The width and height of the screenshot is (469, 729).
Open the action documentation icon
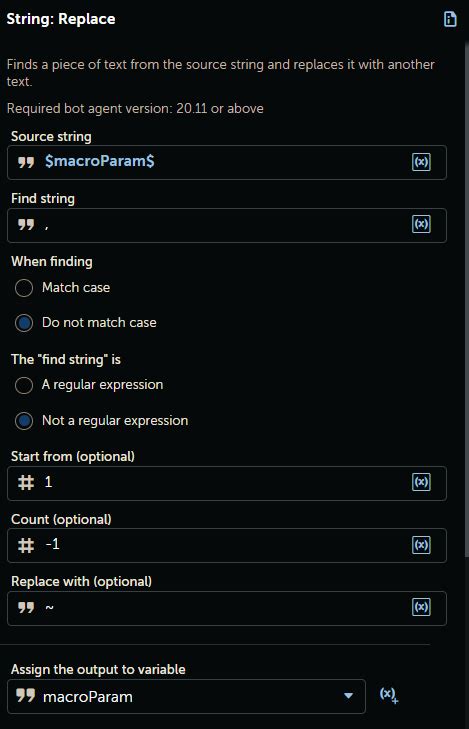450,19
